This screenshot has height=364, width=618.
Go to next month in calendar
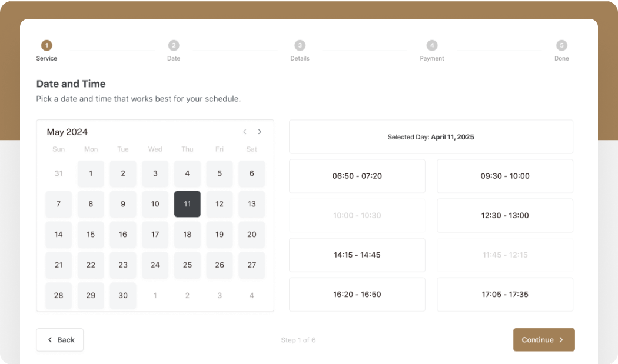pos(260,132)
